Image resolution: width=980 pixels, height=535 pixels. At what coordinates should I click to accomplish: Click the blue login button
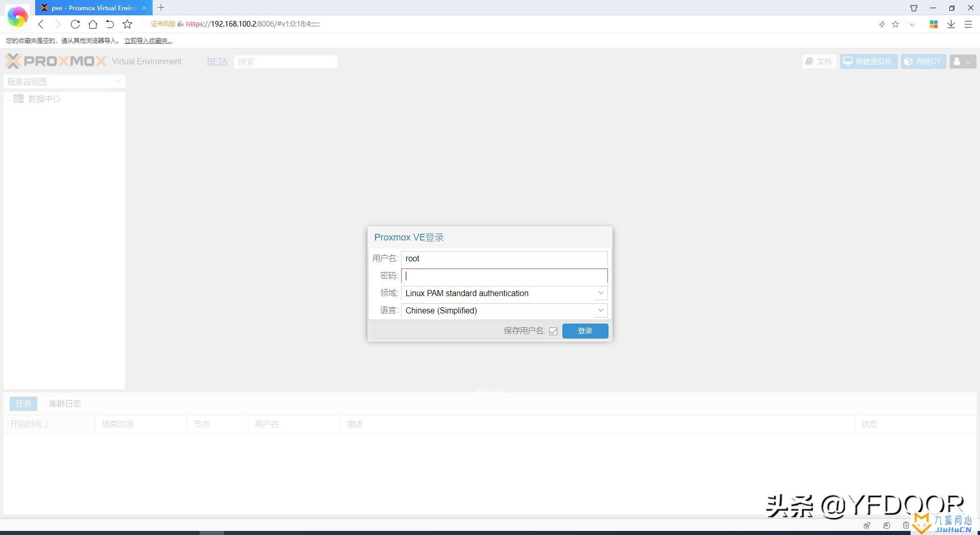585,331
